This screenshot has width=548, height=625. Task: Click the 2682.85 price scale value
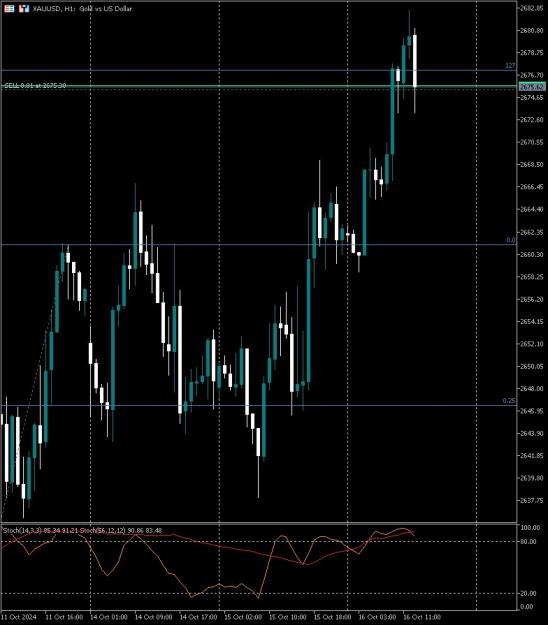tap(532, 8)
